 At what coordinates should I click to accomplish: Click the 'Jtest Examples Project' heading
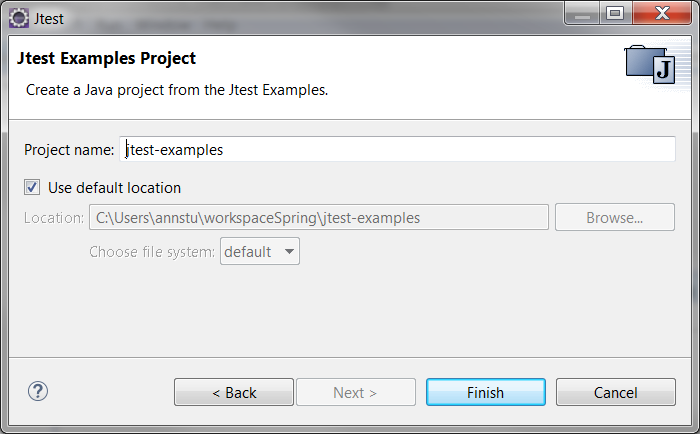tap(106, 58)
